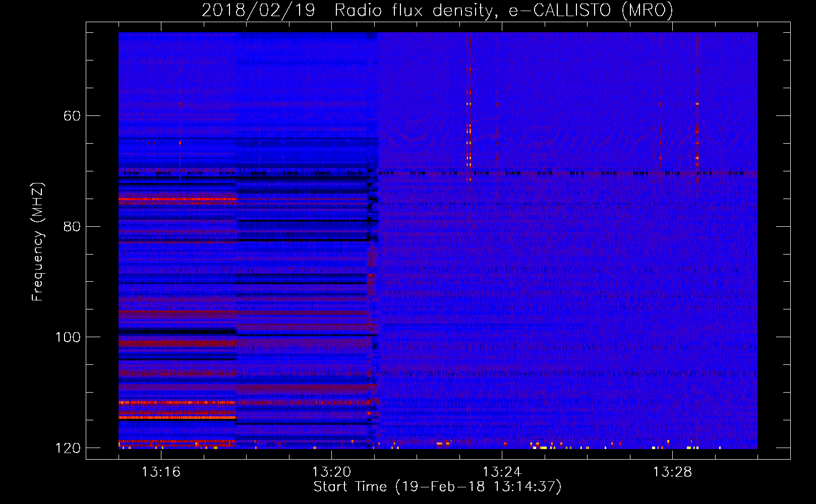
Task: Click the 120 frequency tick label
Action: click(68, 448)
